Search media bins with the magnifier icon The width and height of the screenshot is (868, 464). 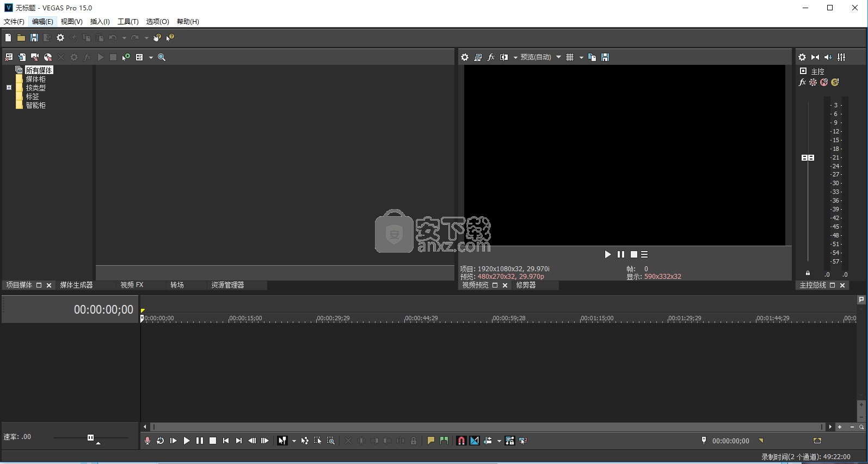pyautogui.click(x=162, y=57)
